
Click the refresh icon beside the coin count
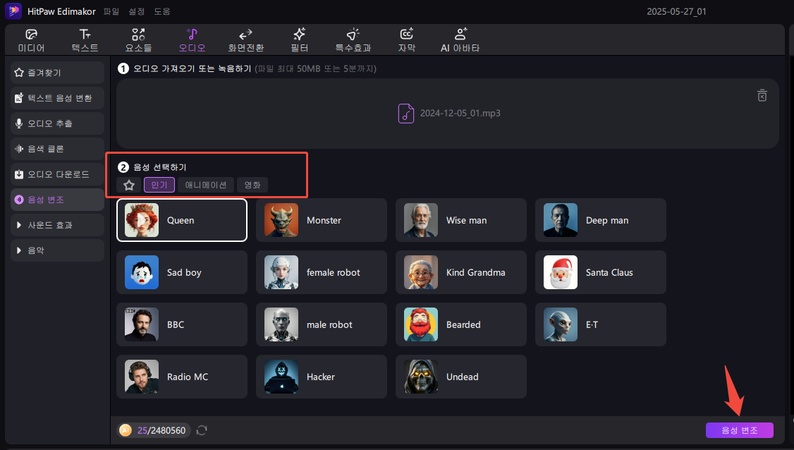(x=202, y=430)
